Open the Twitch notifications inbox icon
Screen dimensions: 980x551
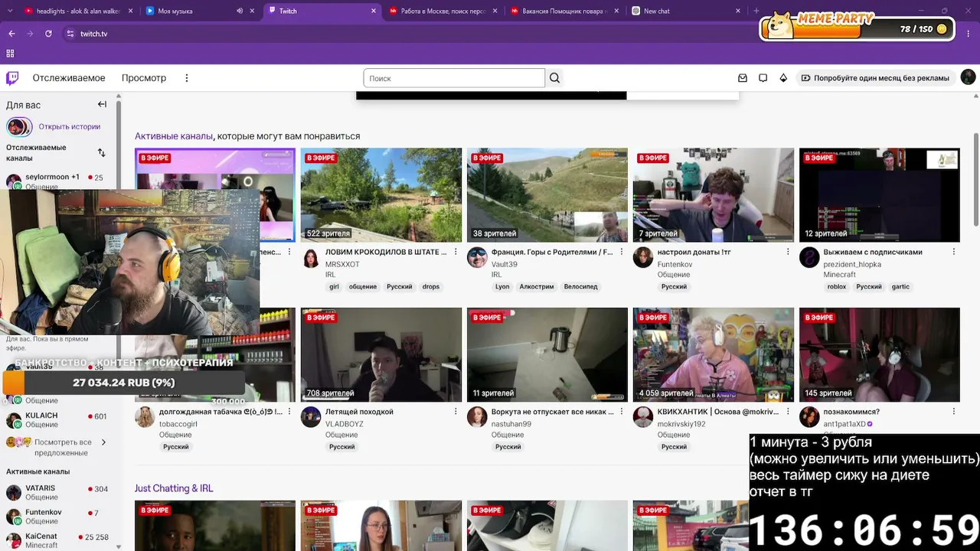[x=743, y=78]
